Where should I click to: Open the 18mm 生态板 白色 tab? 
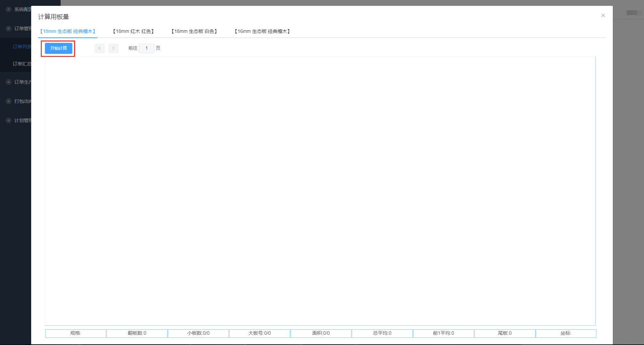click(x=194, y=31)
